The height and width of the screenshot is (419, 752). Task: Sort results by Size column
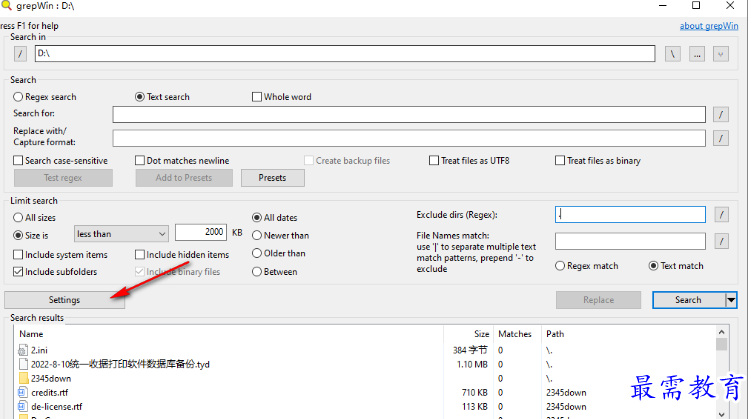pos(469,334)
